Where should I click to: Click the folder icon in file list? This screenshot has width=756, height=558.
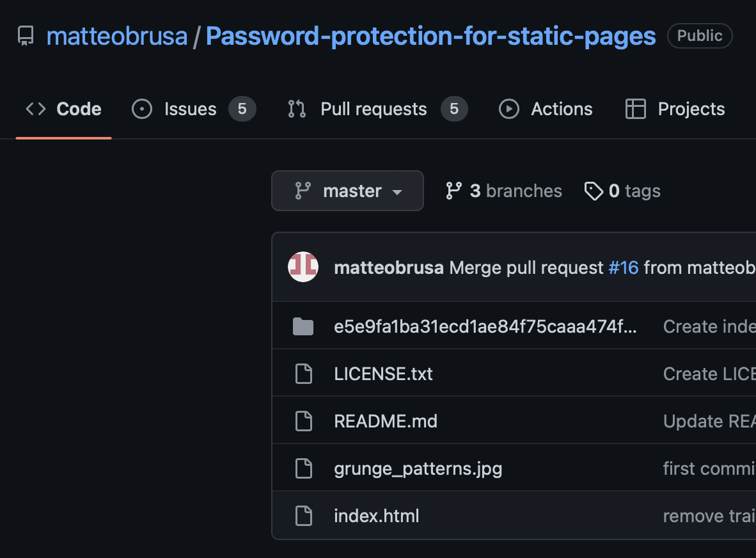pyautogui.click(x=303, y=327)
